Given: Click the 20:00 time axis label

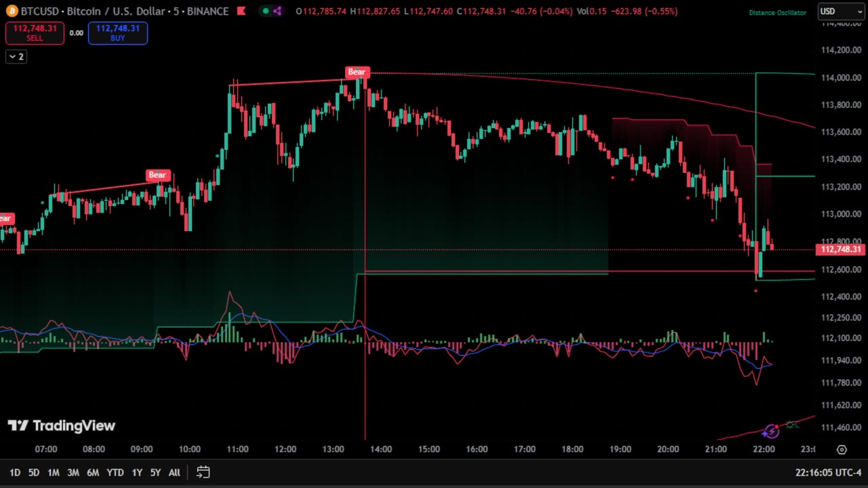Looking at the screenshot, I should pyautogui.click(x=668, y=449).
